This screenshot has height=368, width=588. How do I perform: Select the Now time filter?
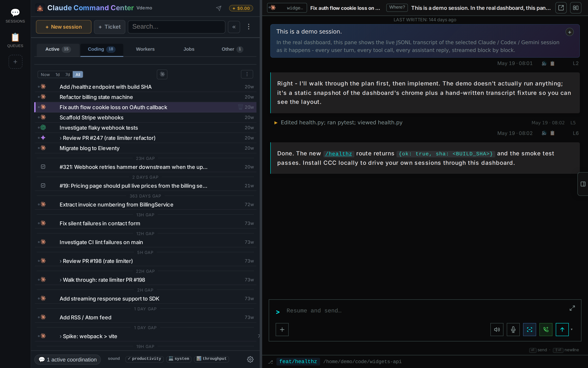45,74
